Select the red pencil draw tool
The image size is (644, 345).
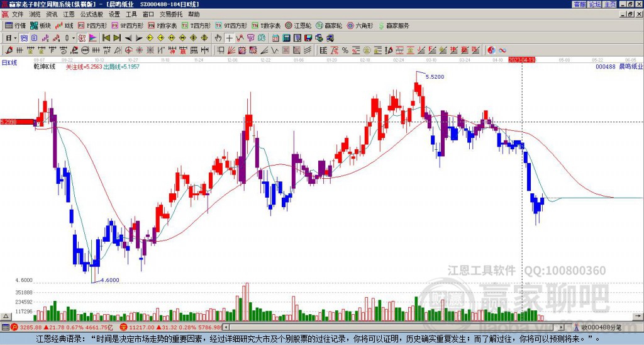click(x=8, y=50)
